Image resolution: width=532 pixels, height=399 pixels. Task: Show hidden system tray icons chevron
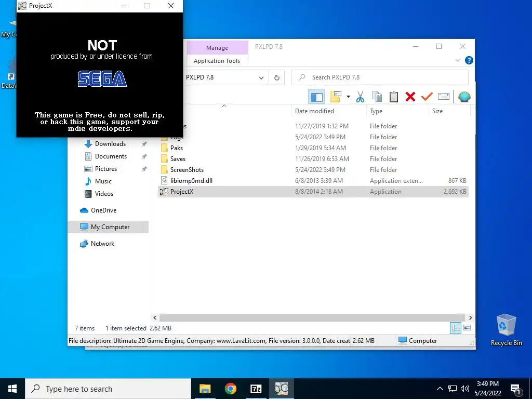point(440,389)
